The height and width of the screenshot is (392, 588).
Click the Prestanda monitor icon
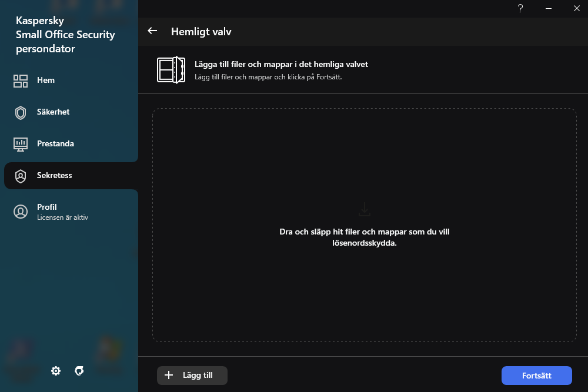pos(21,145)
